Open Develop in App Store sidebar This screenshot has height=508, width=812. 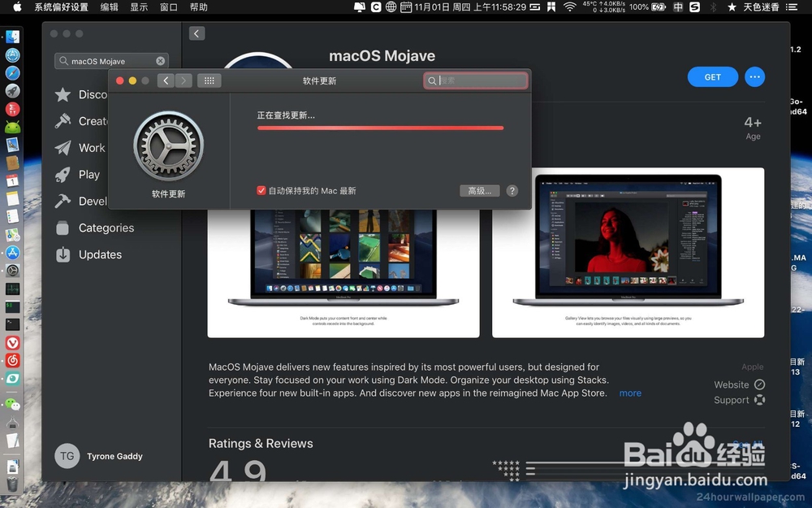(80, 201)
